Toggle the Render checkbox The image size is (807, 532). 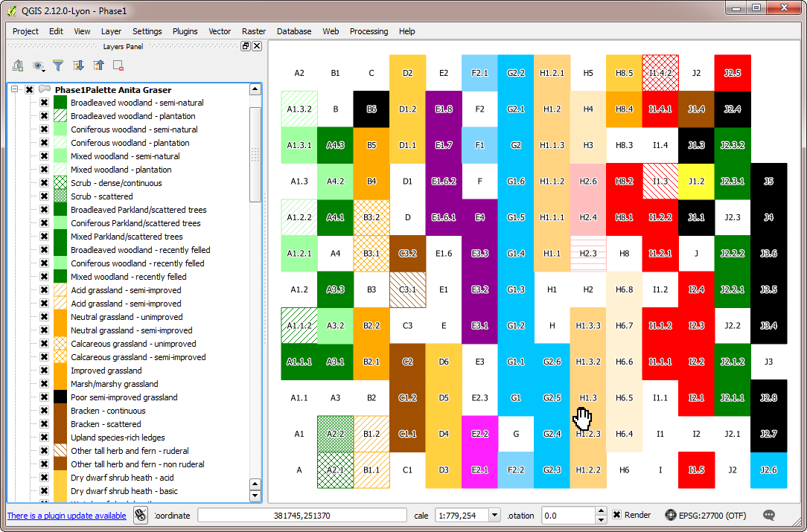click(x=615, y=515)
